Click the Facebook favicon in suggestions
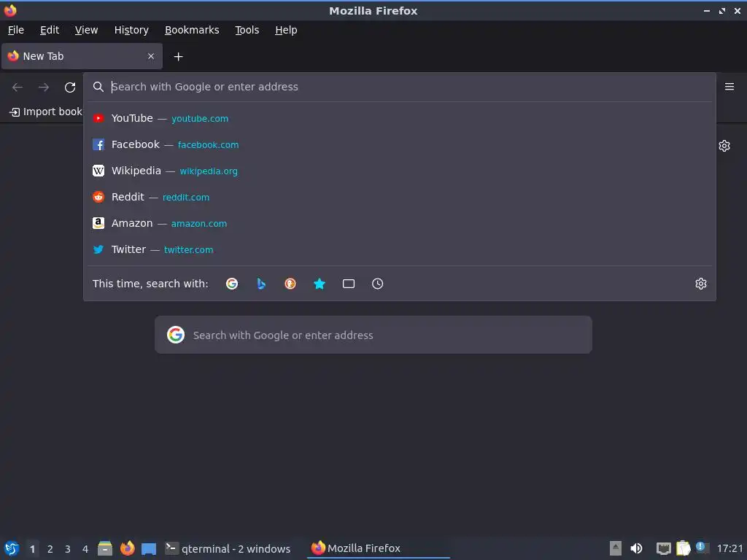Screen dimensions: 747x560 pos(98,145)
